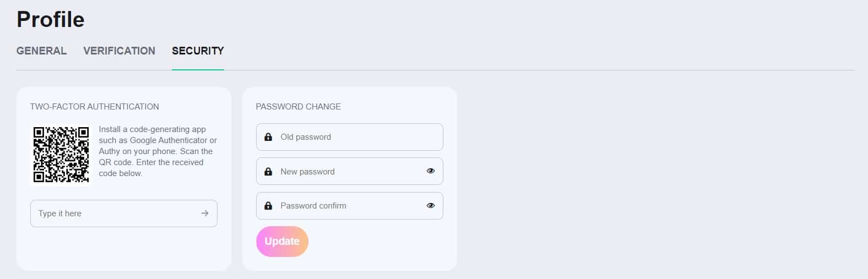Click the lock icon beside Password confirm
The image size is (868, 279).
click(268, 206)
